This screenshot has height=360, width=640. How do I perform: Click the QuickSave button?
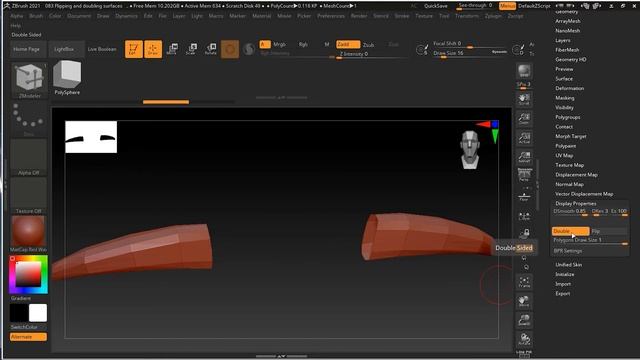(x=436, y=6)
